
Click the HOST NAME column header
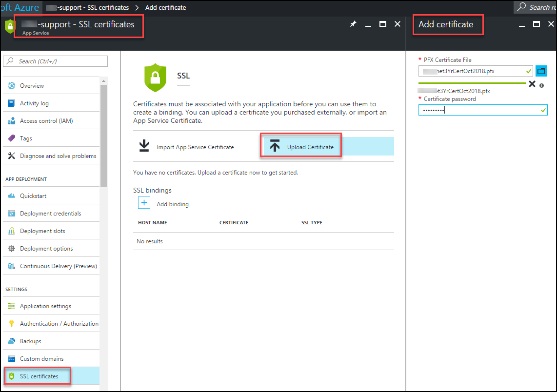pos(152,223)
